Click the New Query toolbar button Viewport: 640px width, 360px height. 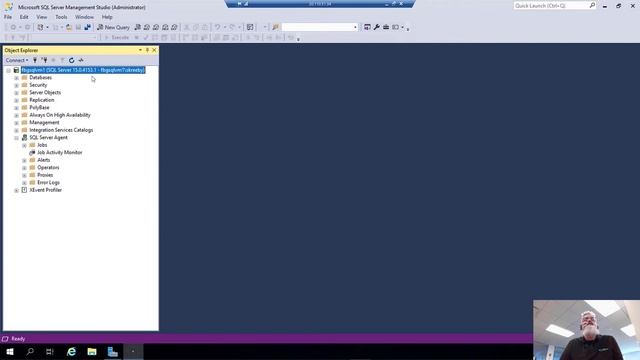point(113,27)
